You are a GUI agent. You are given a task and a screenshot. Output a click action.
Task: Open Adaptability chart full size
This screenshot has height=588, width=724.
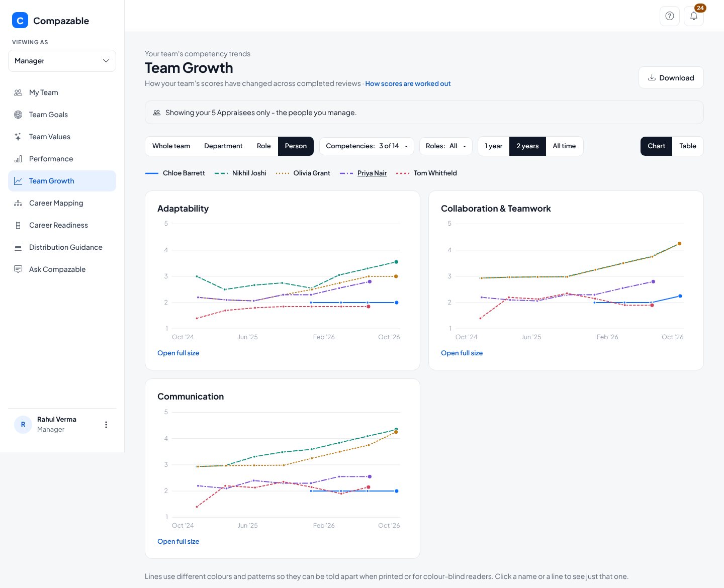pos(178,353)
